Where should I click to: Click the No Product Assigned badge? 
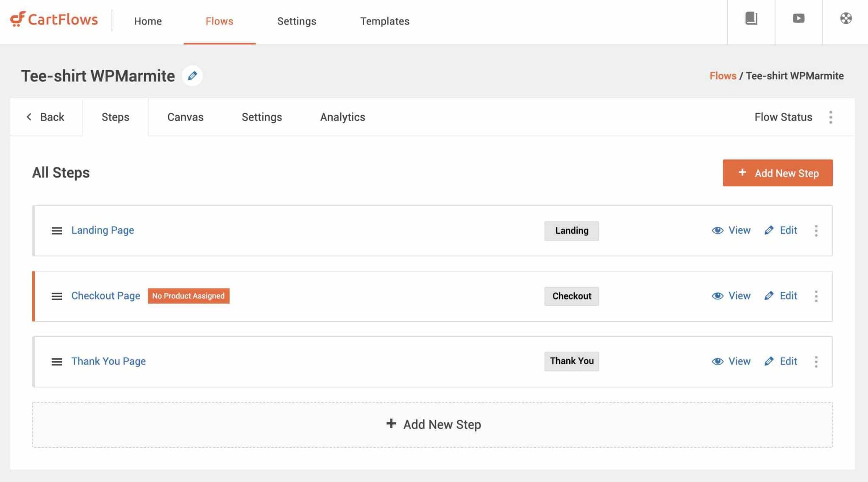point(188,296)
